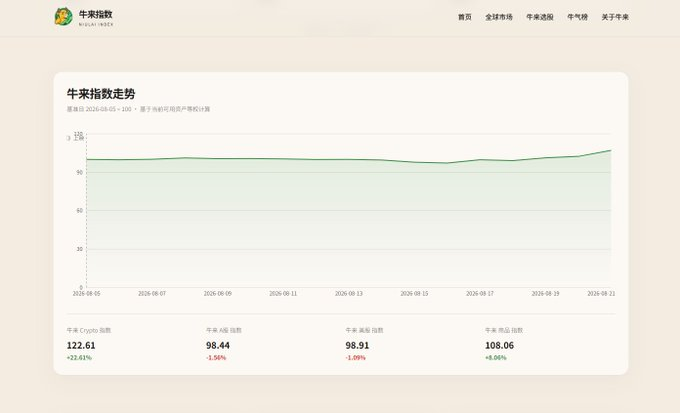Open the 牛来选股 nav item

point(540,17)
